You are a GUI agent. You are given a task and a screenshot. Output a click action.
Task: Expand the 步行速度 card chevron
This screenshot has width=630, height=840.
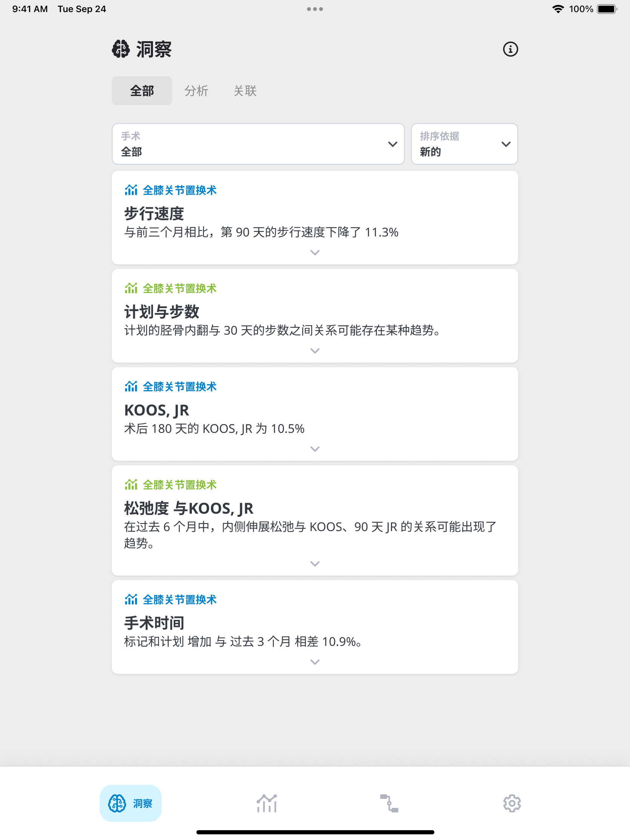coord(315,253)
